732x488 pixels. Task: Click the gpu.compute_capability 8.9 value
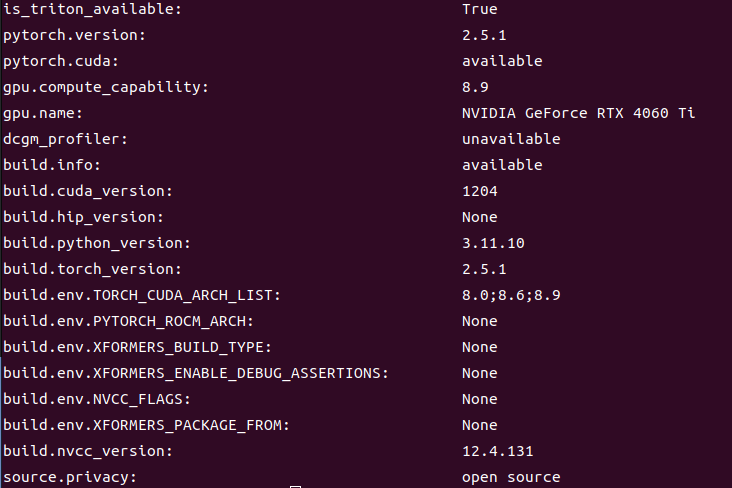[475, 87]
